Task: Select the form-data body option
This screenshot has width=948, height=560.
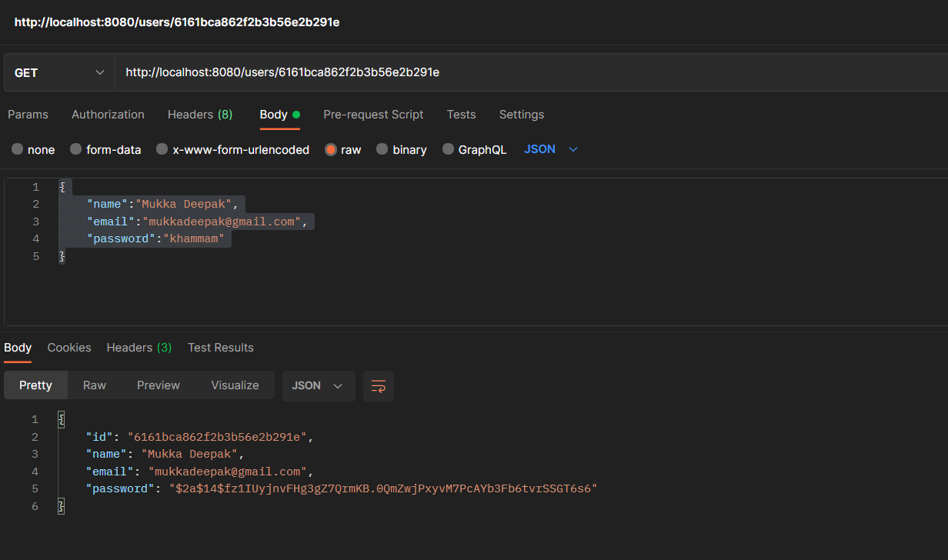Action: (105, 149)
